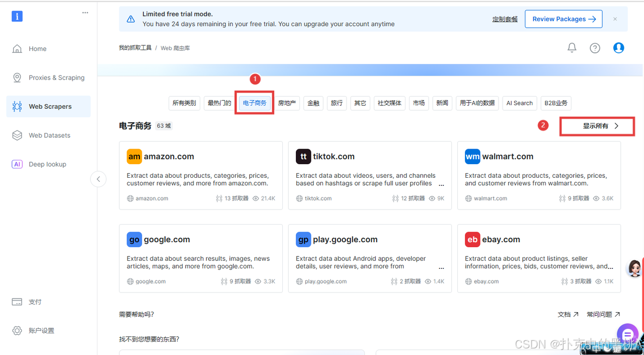Click the play.google.com logo icon
The width and height of the screenshot is (644, 355).
(x=303, y=240)
